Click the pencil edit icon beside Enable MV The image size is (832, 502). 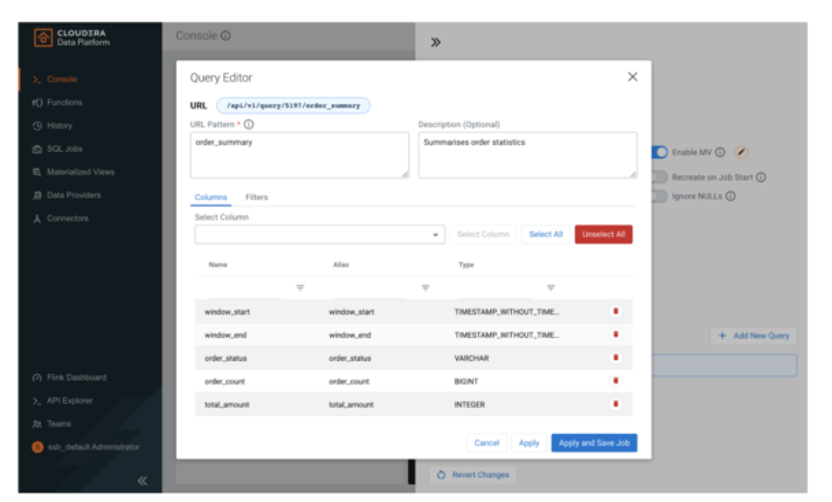741,152
